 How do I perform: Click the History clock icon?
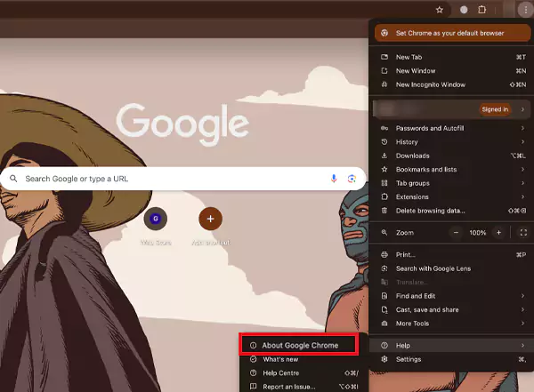384,142
